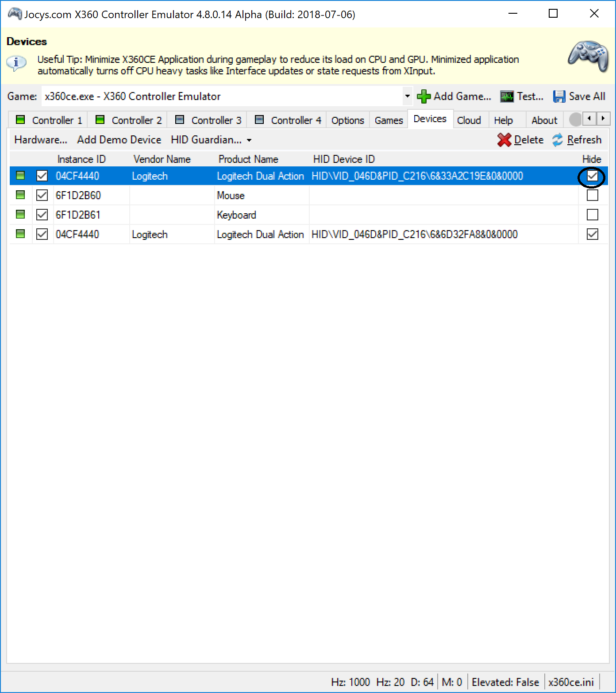This screenshot has height=693, width=616.
Task: Open the About tab
Action: tap(544, 120)
